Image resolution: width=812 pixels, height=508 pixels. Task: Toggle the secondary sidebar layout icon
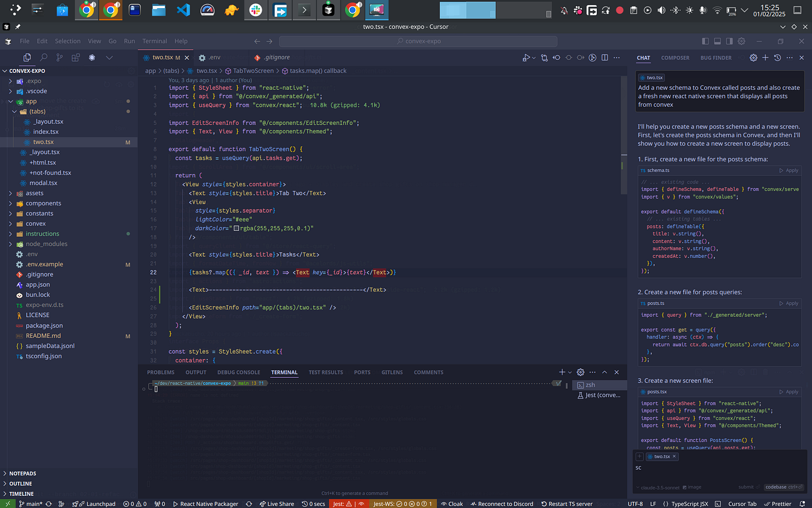tap(729, 41)
